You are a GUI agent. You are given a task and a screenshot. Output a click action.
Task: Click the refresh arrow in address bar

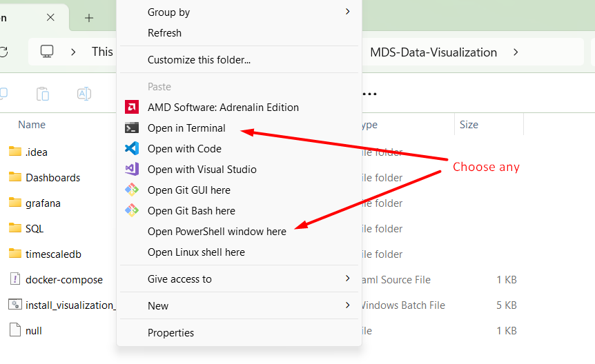click(3, 52)
